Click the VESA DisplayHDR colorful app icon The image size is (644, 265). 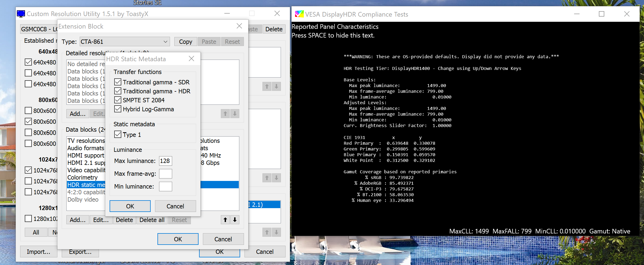click(299, 14)
